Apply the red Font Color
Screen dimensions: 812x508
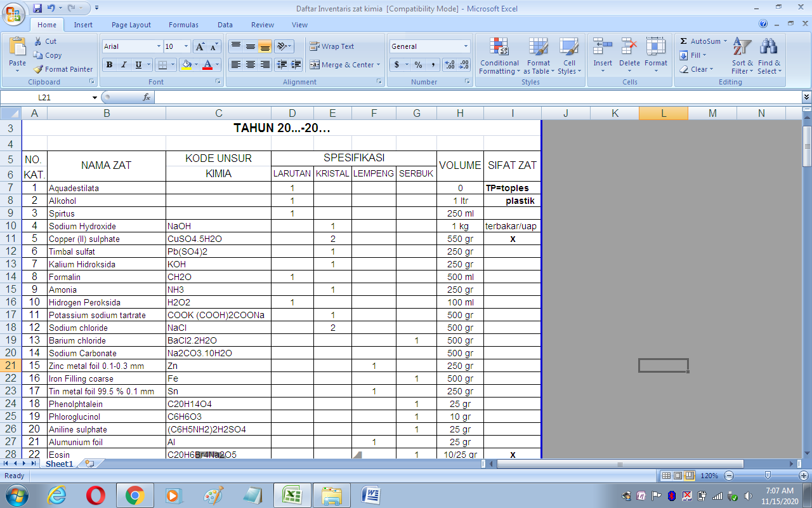(x=207, y=65)
